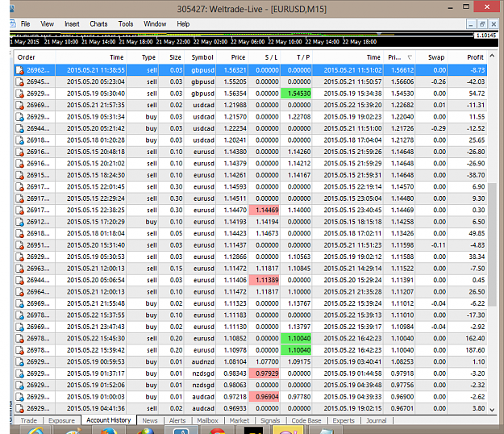Screen dimensions: 504x434
Task: Open the View menu
Action: pyautogui.click(x=47, y=24)
